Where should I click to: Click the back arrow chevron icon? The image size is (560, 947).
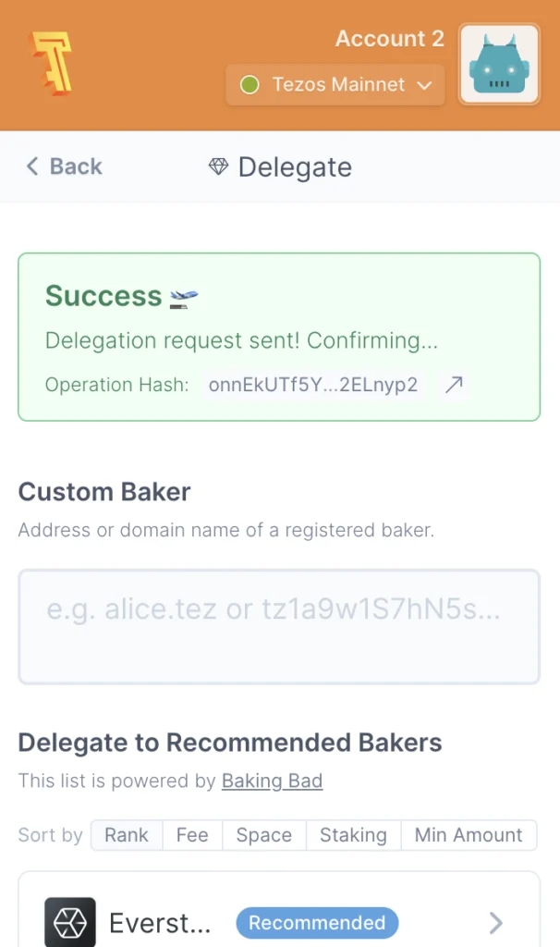point(32,166)
